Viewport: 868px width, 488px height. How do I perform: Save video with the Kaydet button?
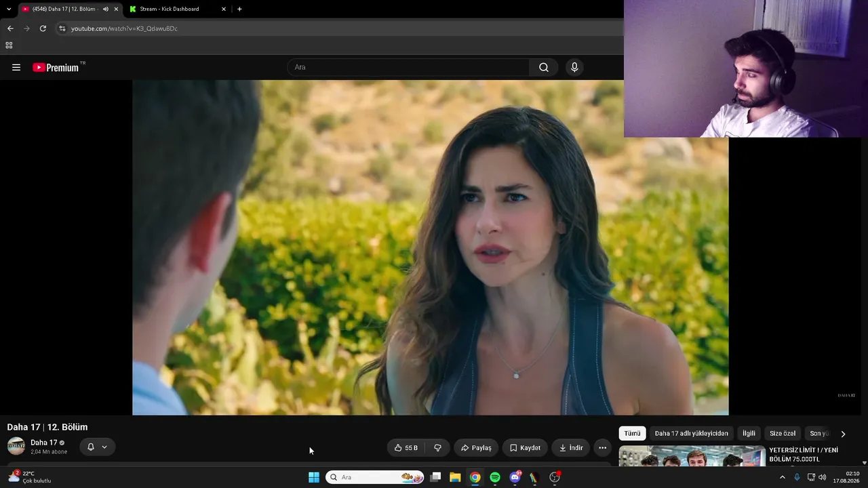pyautogui.click(x=525, y=447)
